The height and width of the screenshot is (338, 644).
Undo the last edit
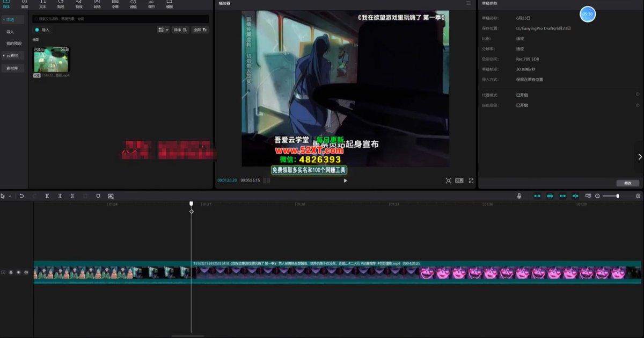[x=22, y=196]
